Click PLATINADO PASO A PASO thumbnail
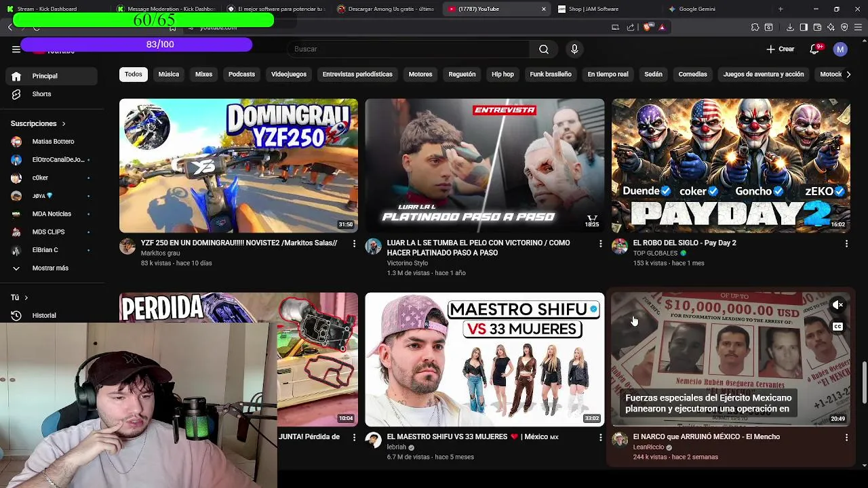 pos(485,166)
